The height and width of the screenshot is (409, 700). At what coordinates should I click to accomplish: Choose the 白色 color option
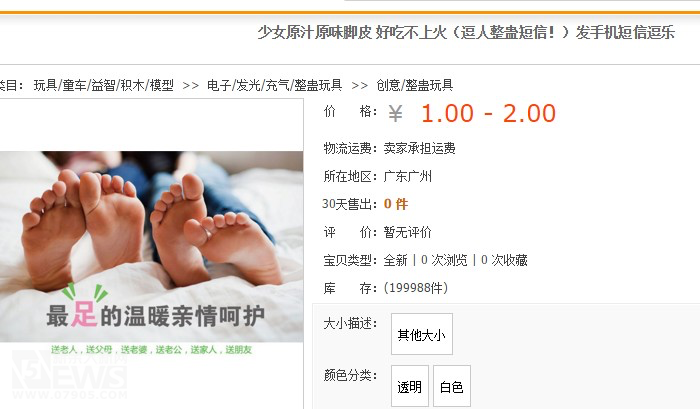(x=452, y=386)
